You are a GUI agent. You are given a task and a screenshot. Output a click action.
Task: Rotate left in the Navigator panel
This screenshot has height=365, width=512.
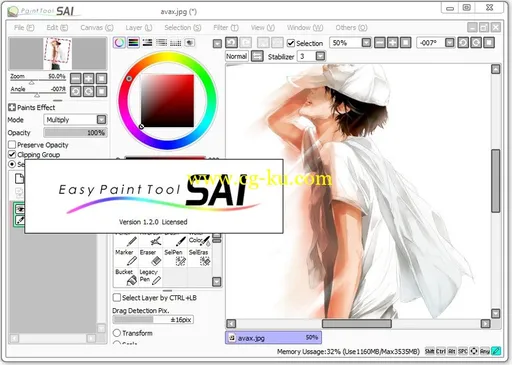click(x=76, y=91)
